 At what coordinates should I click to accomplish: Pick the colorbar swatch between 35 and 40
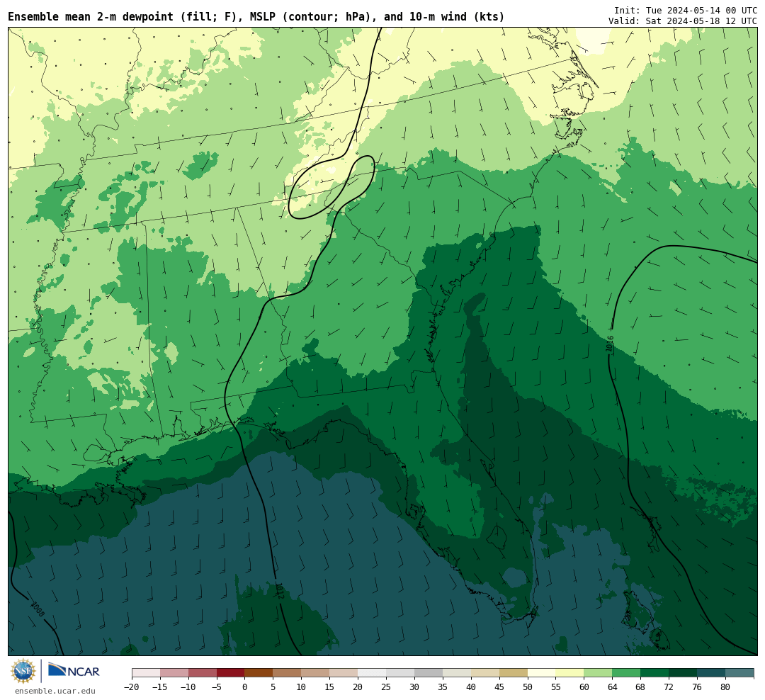(457, 673)
